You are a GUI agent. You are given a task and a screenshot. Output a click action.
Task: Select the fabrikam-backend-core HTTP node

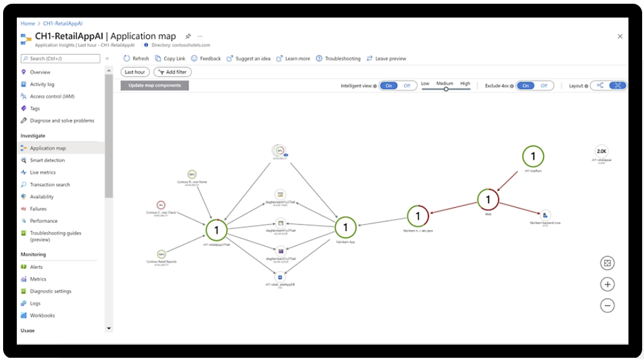(x=545, y=215)
